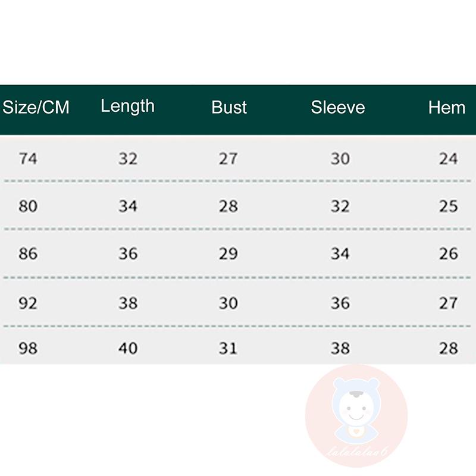Viewport: 476px width, 476px height.
Task: Select the Hem value 24
Action: point(449,159)
